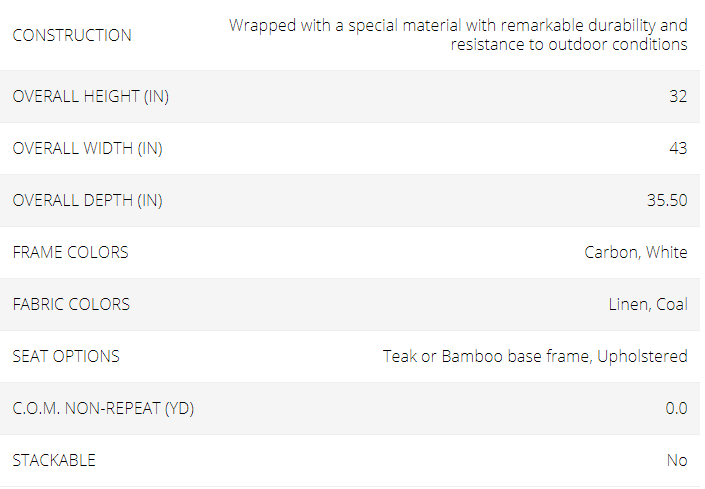Image resolution: width=705 pixels, height=489 pixels.
Task: Click the stackable value No
Action: [x=677, y=460]
